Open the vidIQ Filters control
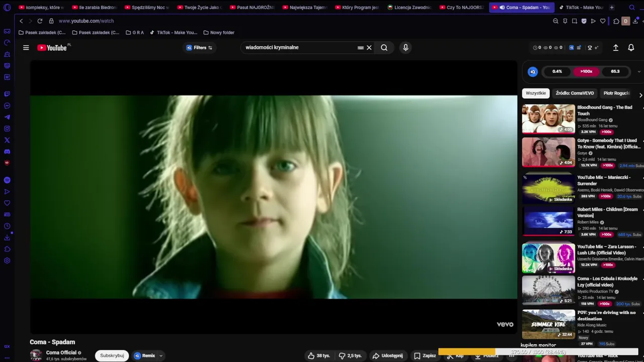 pos(200,48)
